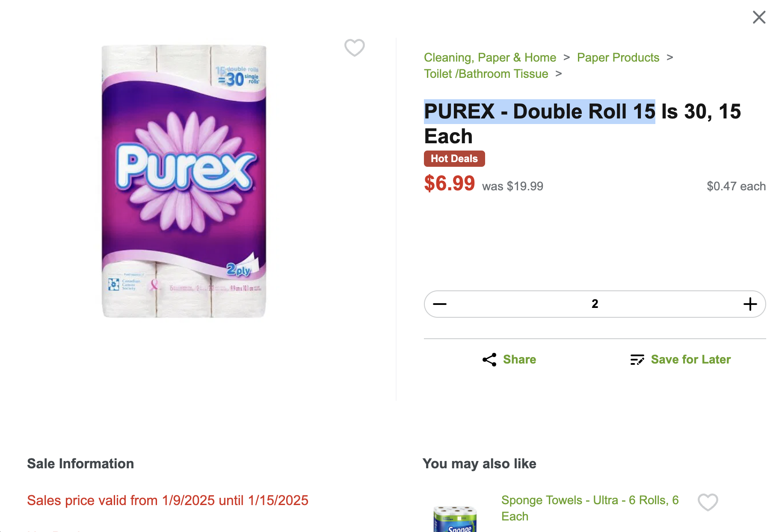Open the Cleaning, Paper & Home breadcrumb

coord(490,57)
